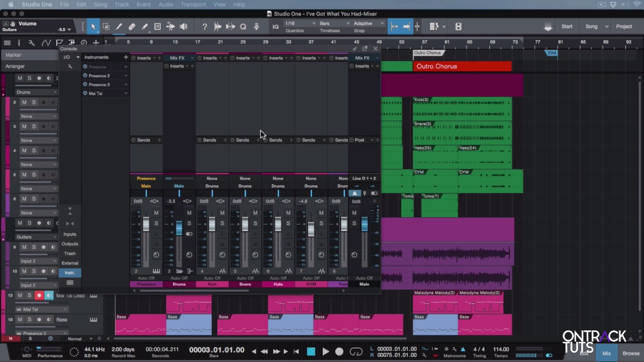Click the return to zero transport button
This screenshot has height=362, width=644.
click(x=296, y=351)
